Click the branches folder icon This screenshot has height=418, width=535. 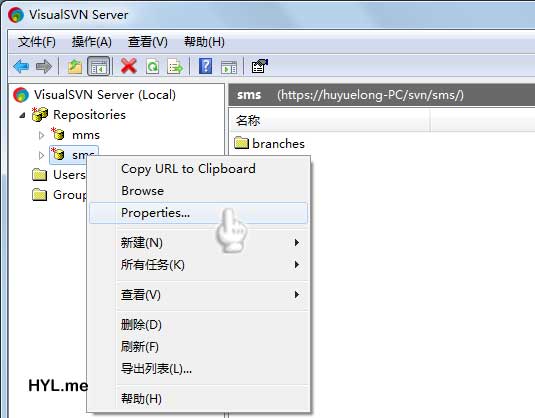point(242,143)
